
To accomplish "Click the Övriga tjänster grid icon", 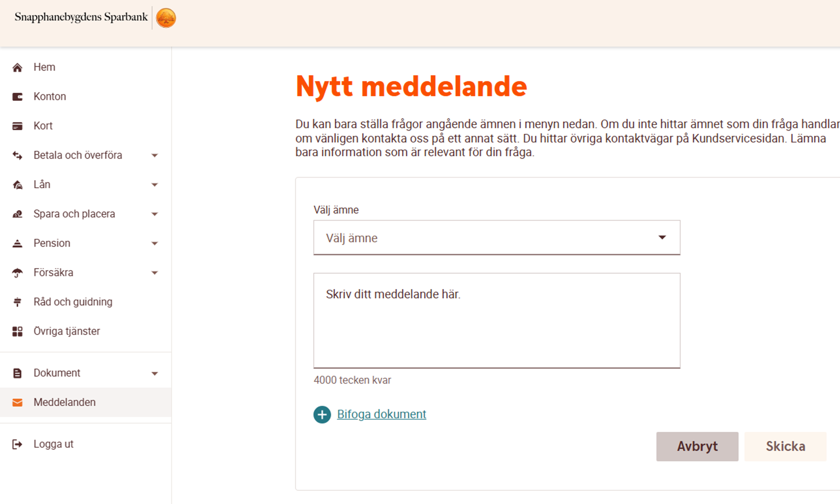I will click(17, 331).
